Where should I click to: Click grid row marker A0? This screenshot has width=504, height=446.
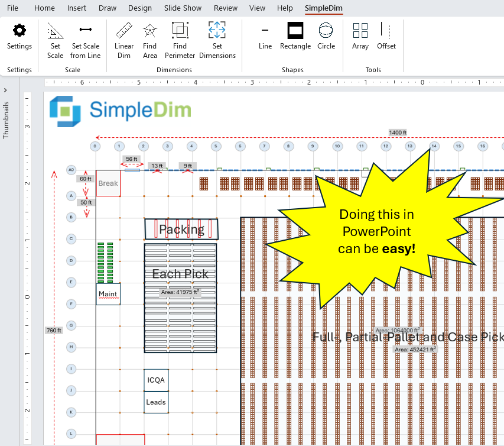point(71,170)
